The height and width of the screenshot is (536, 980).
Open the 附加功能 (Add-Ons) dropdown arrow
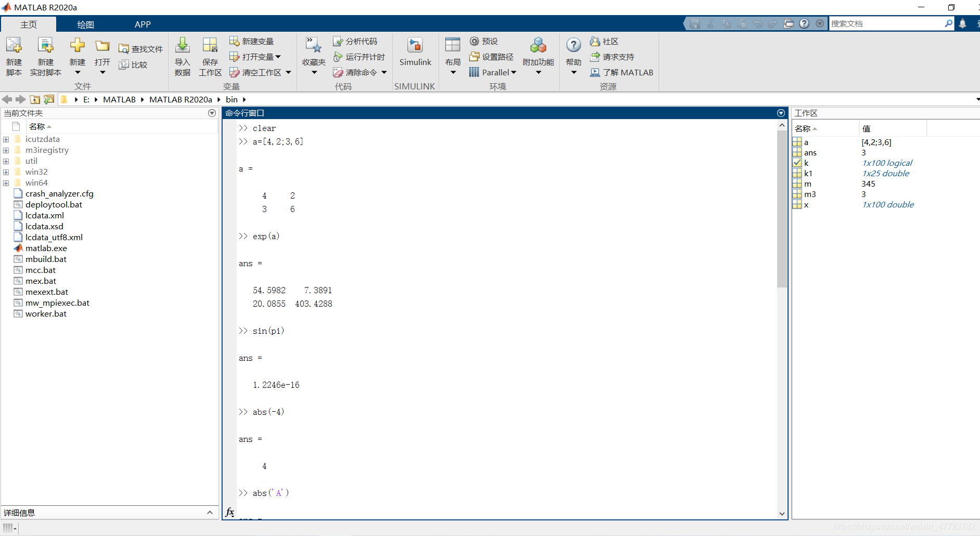538,73
